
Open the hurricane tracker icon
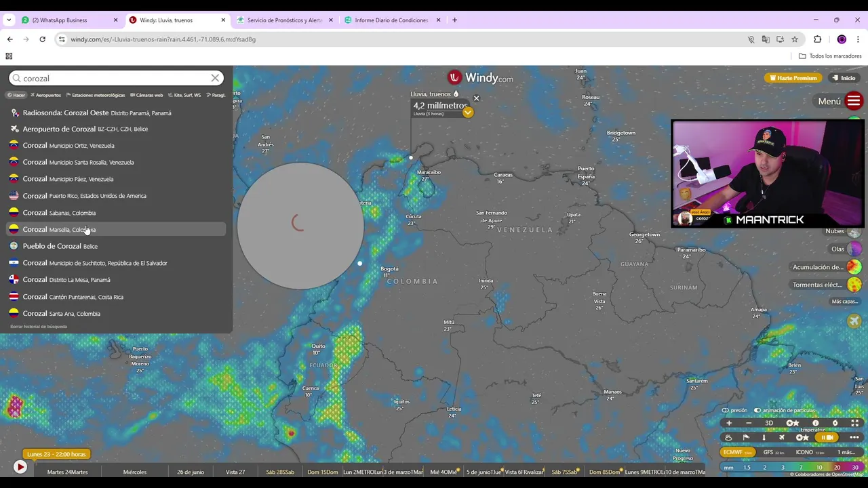(835, 423)
